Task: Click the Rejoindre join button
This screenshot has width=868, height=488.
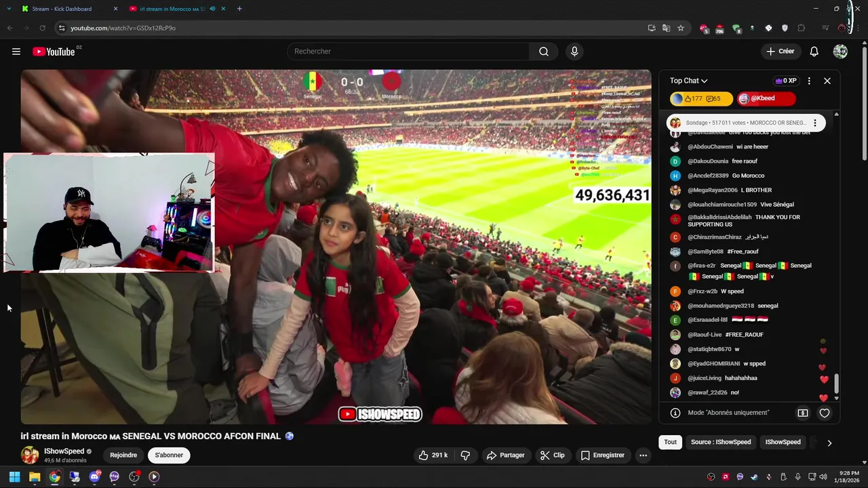Action: coord(123,455)
